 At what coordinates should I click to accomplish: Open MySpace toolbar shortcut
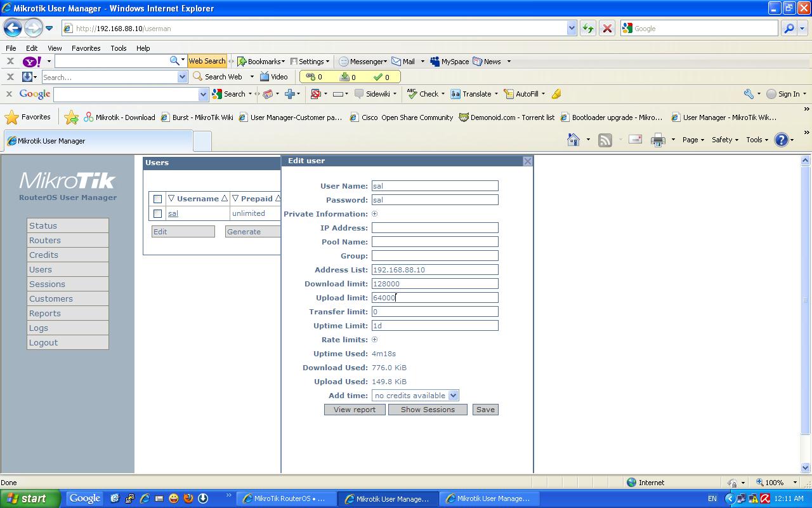449,62
